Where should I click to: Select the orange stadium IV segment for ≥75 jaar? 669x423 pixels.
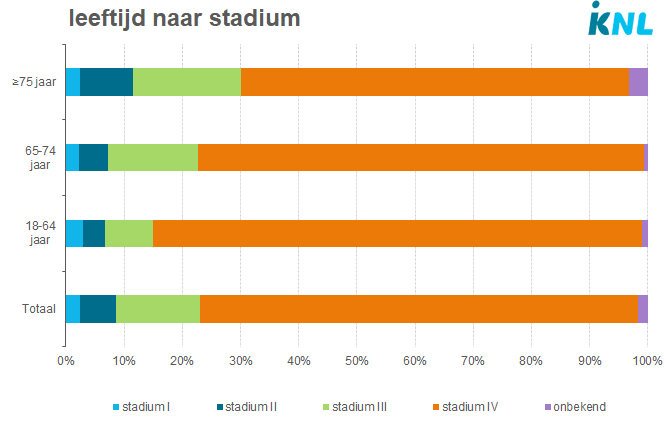click(435, 82)
